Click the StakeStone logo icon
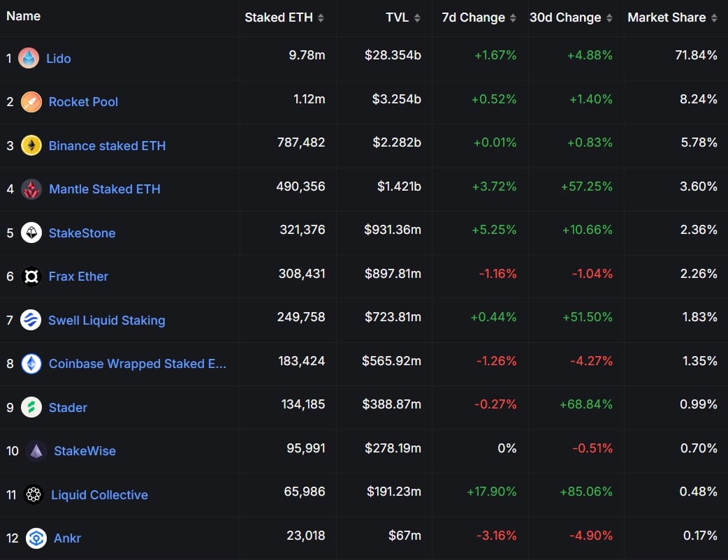Image resolution: width=728 pixels, height=560 pixels. coord(31,233)
